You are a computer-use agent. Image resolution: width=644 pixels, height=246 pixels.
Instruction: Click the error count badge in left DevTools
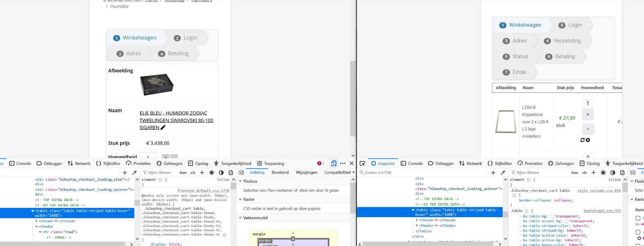pos(321,164)
